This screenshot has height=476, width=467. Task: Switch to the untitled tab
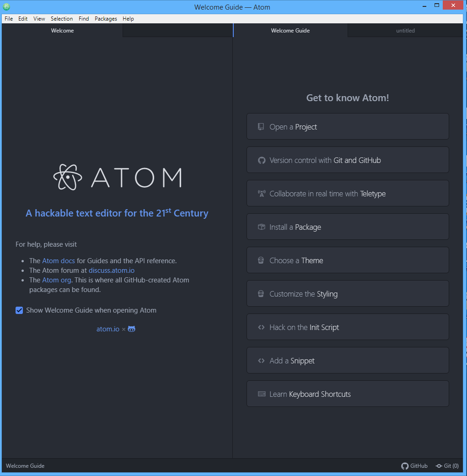[405, 31]
